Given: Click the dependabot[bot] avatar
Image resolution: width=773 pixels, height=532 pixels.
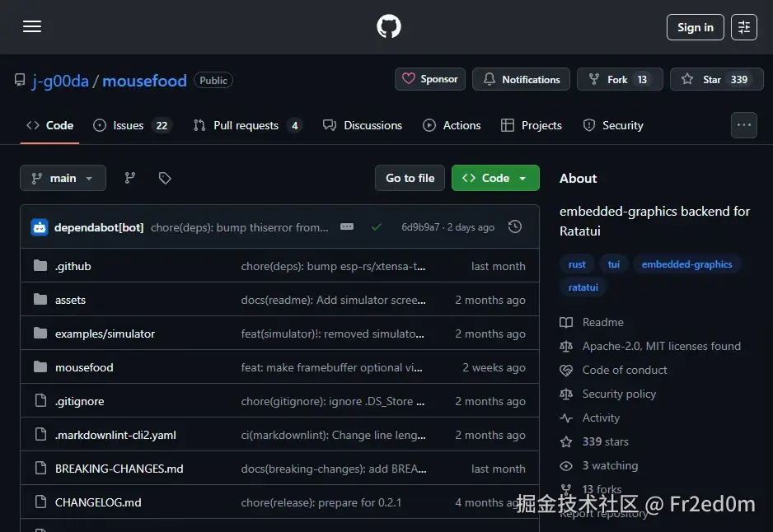Looking at the screenshot, I should 40,226.
